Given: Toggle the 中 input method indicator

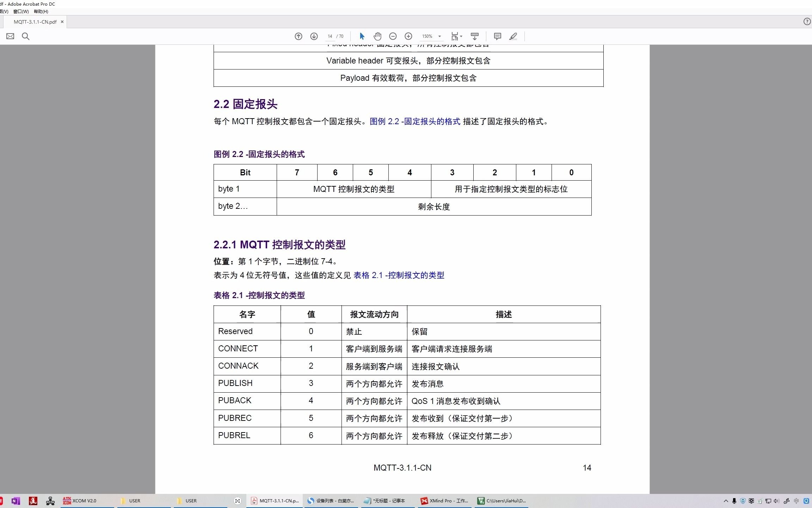Looking at the screenshot, I should tap(796, 501).
